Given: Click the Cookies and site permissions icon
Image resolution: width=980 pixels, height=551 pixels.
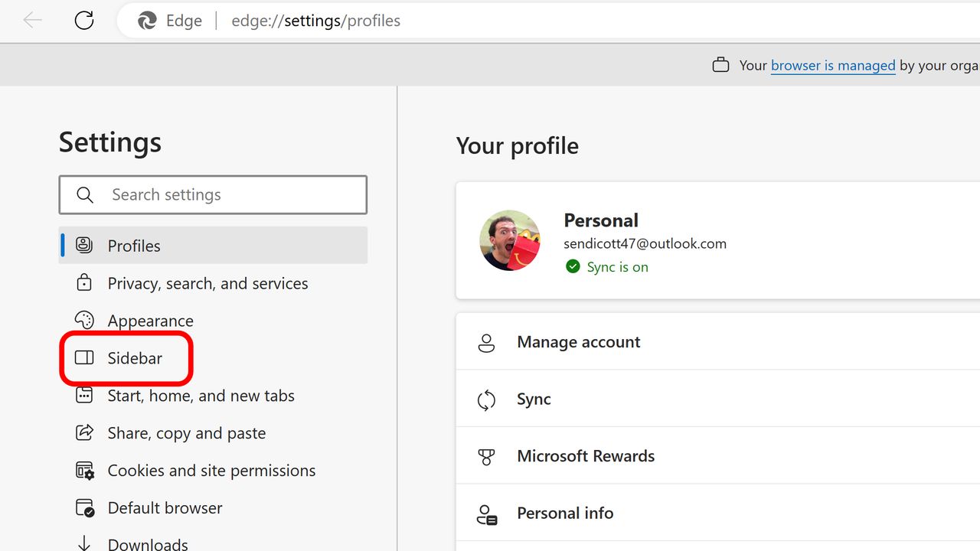Looking at the screenshot, I should tap(85, 470).
